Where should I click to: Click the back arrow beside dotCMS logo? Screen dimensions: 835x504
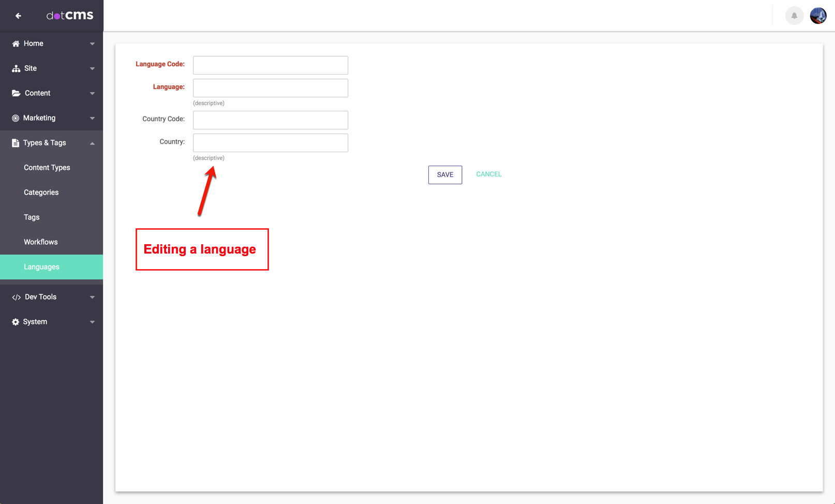[18, 16]
